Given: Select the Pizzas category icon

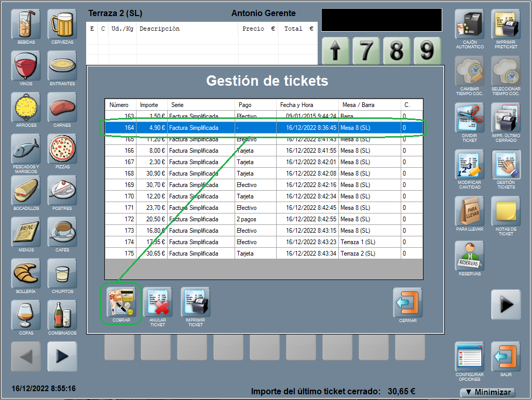Looking at the screenshot, I should pyautogui.click(x=62, y=149).
